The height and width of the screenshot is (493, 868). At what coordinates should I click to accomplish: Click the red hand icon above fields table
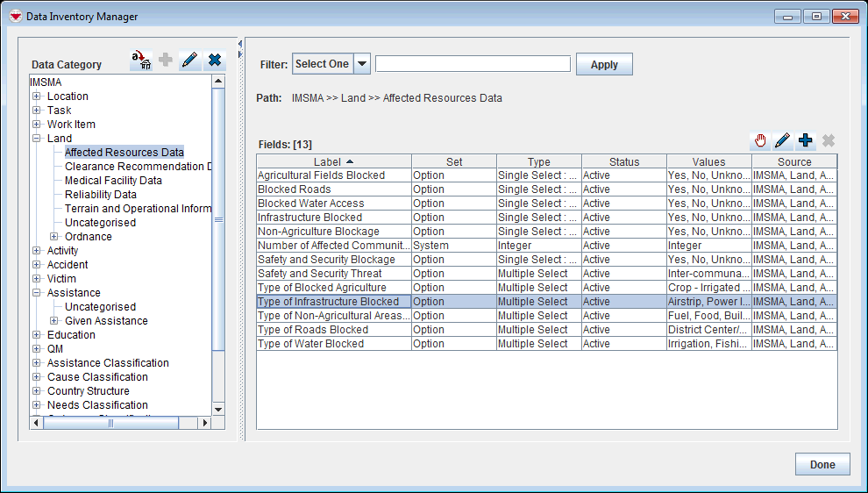click(760, 140)
